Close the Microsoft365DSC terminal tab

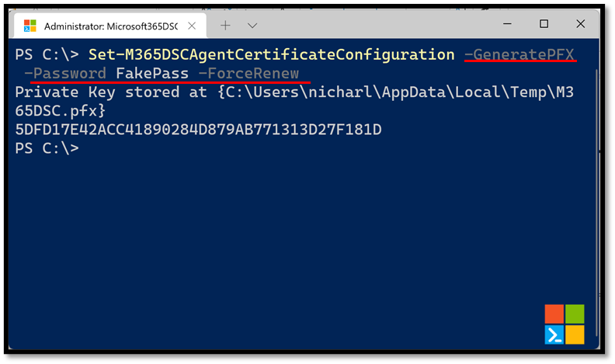pyautogui.click(x=192, y=26)
